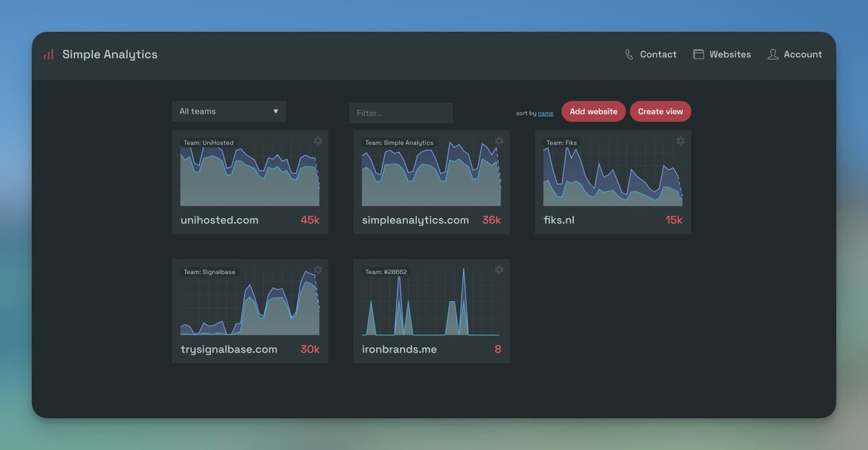The image size is (868, 450).
Task: Click the Team: Simple Analytics label
Action: pyautogui.click(x=399, y=143)
